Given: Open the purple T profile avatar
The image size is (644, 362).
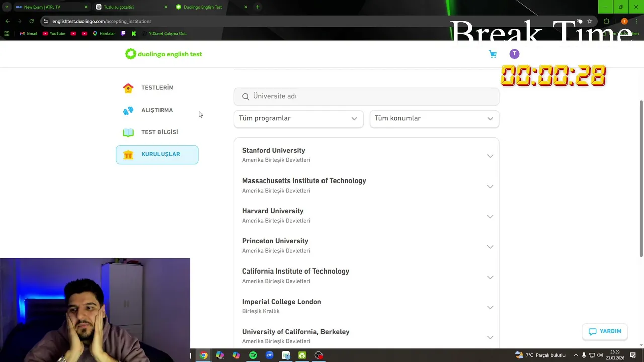Looking at the screenshot, I should coord(514,54).
